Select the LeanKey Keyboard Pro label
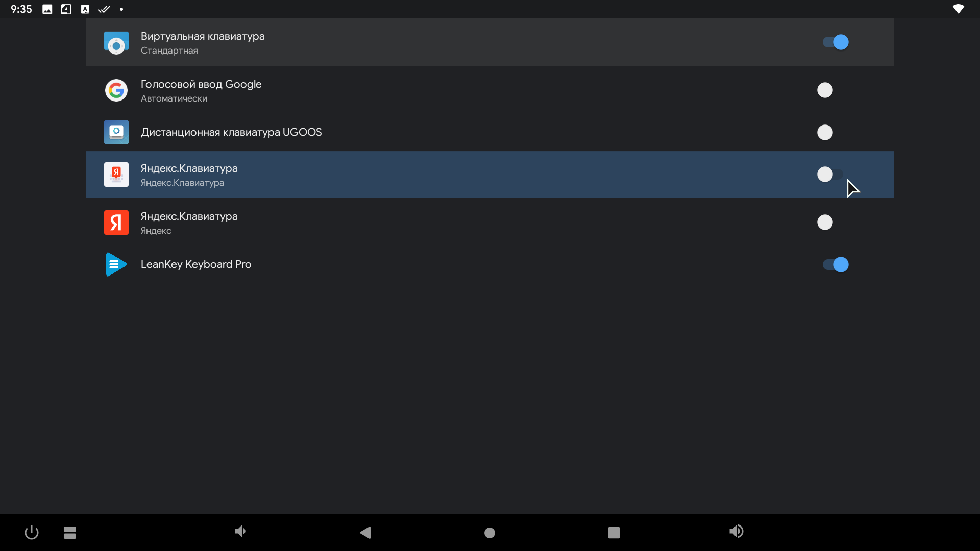The height and width of the screenshot is (551, 980). (196, 264)
